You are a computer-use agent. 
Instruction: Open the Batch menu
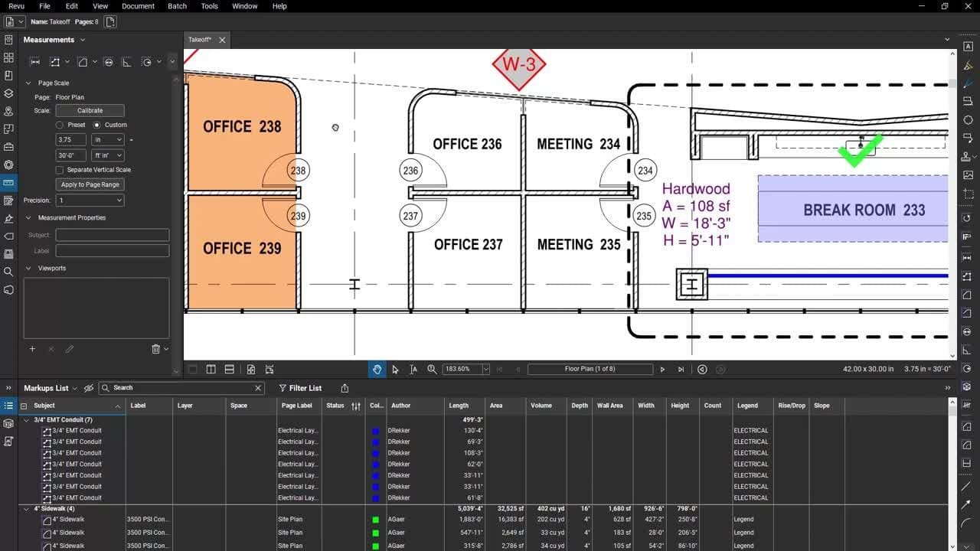[x=177, y=6]
